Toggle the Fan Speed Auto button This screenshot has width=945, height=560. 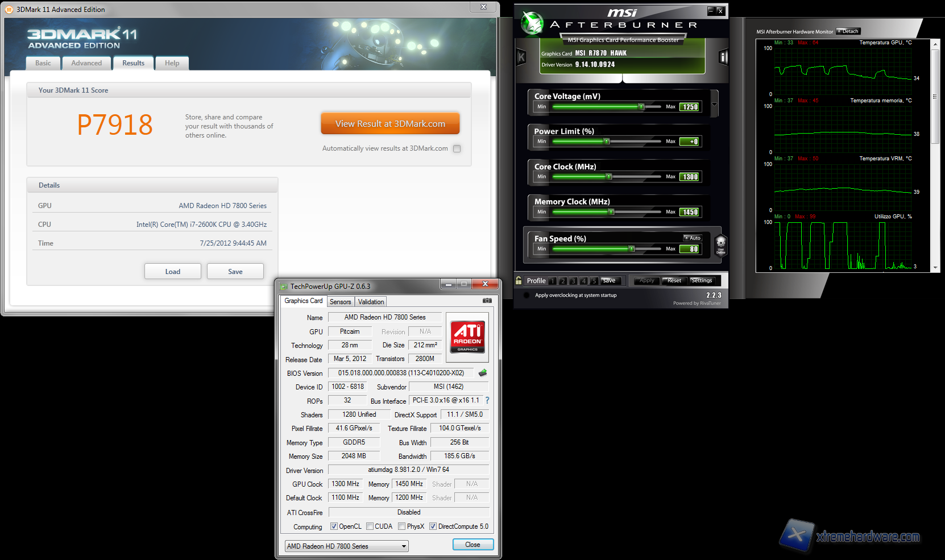tap(693, 238)
